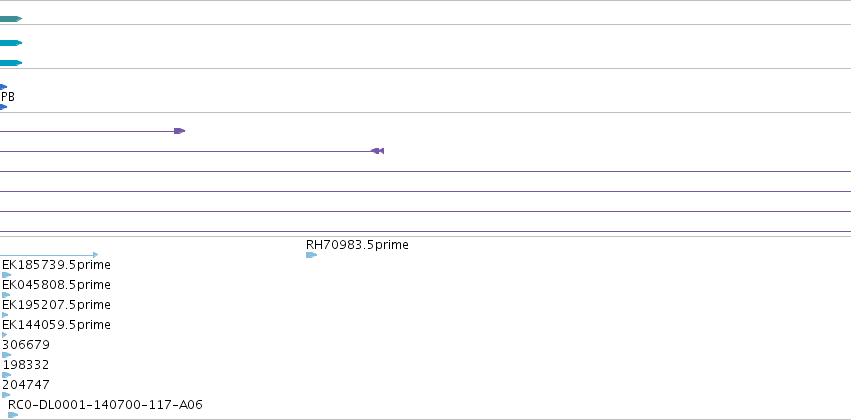Select the 198332 feature glyph
851x420 pixels.
pos(7,375)
